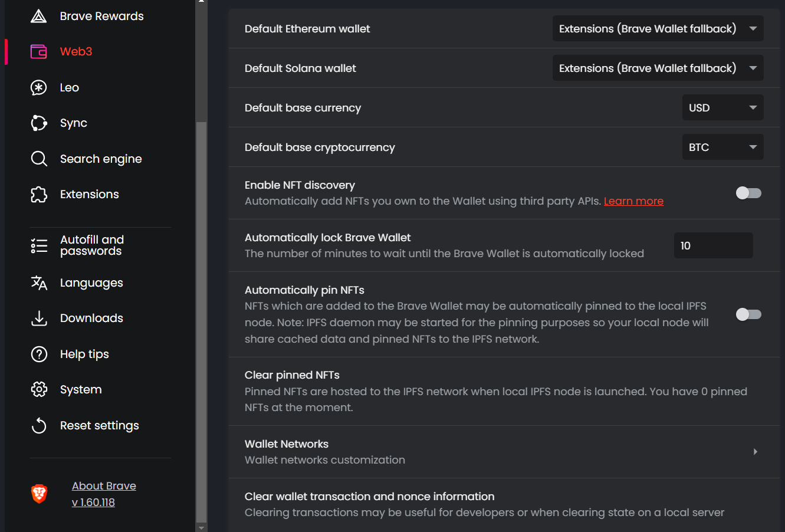Open Autofill and passwords section
The image size is (785, 532).
[92, 245]
